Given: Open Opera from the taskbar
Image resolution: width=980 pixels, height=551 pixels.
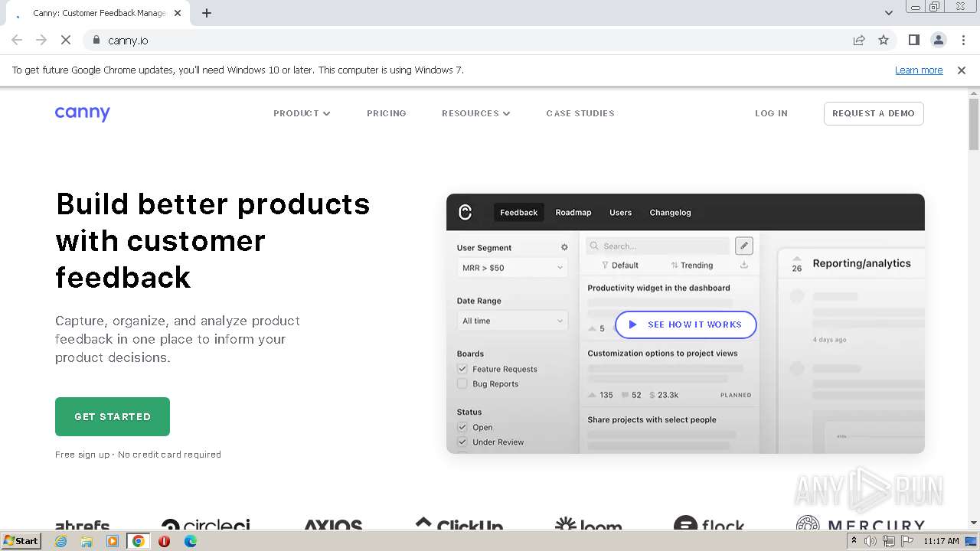Looking at the screenshot, I should click(x=164, y=541).
